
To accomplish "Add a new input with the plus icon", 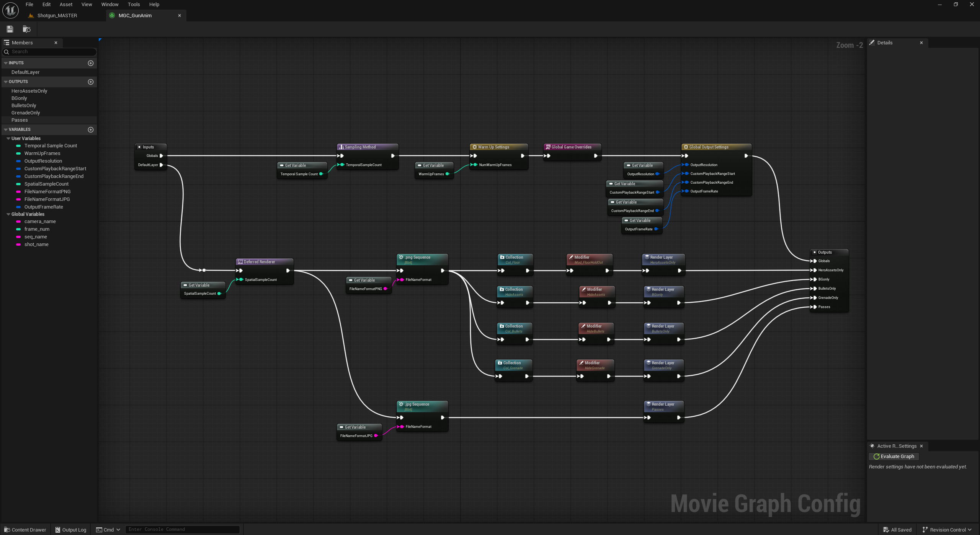I will point(91,63).
